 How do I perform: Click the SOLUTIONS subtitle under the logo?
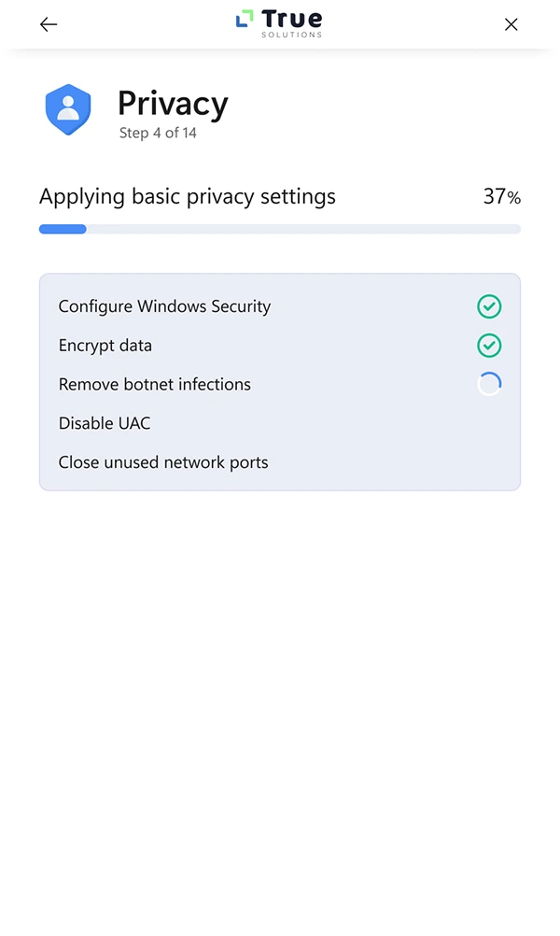click(291, 35)
